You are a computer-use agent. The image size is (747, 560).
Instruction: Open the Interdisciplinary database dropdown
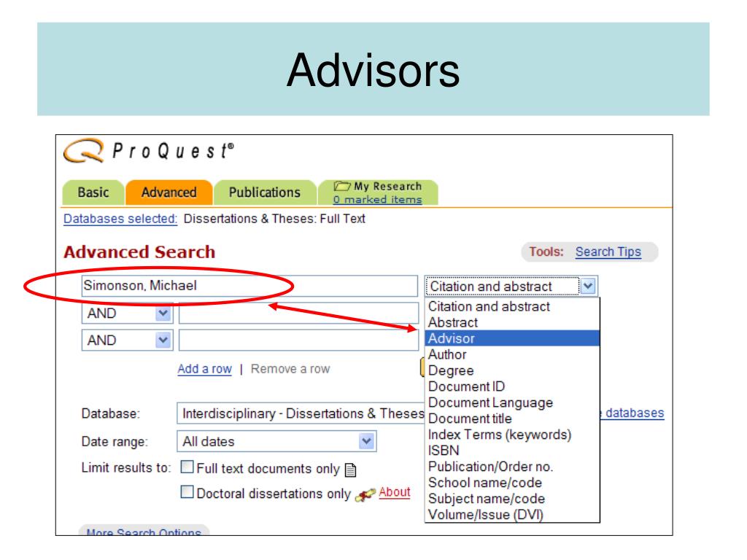[x=301, y=413]
